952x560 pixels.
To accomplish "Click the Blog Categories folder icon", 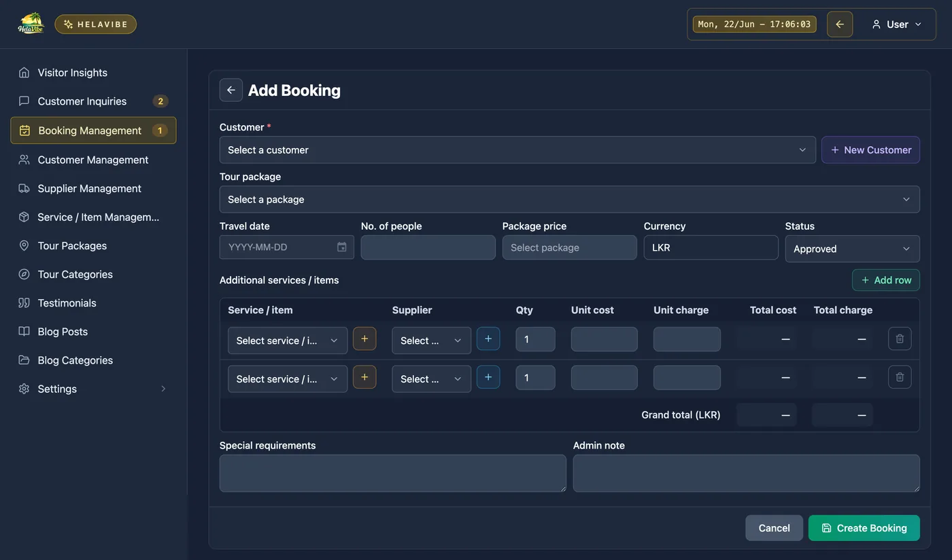I will coord(24,360).
